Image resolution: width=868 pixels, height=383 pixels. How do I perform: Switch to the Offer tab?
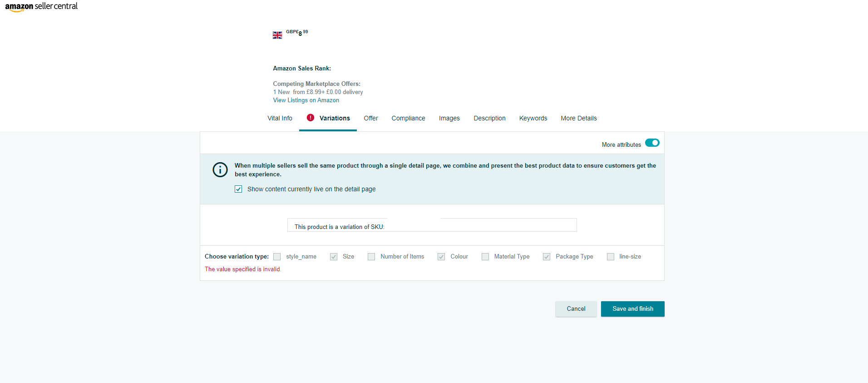tap(370, 118)
